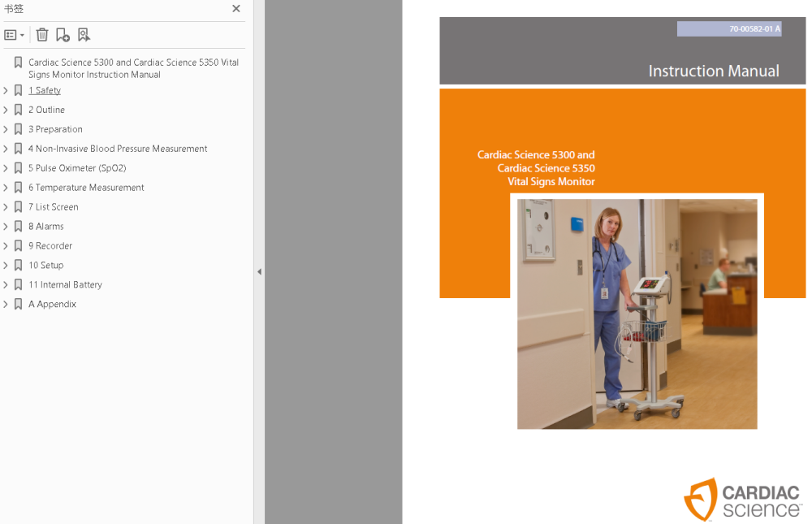Close the bookmarks panel
This screenshot has width=812, height=524.
click(x=236, y=9)
